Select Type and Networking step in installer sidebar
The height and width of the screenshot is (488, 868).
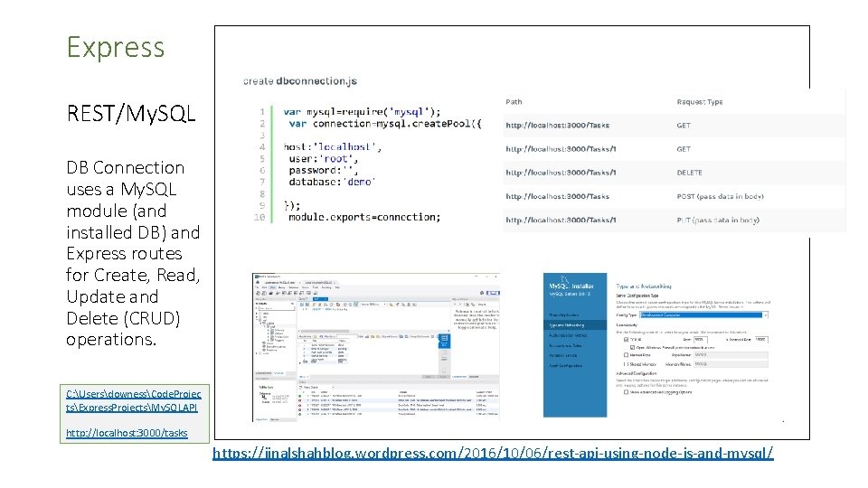click(575, 325)
